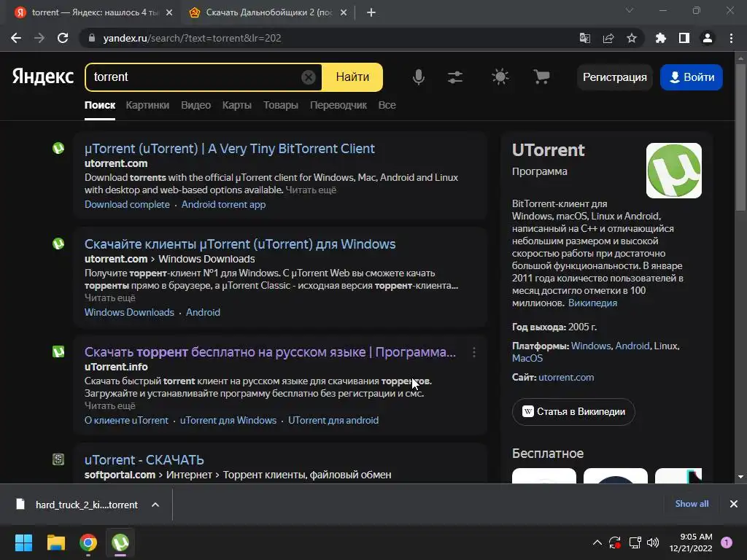Viewport: 747px width, 560px height.
Task: Click the page vertical scrollbar thumb
Action: (x=740, y=137)
